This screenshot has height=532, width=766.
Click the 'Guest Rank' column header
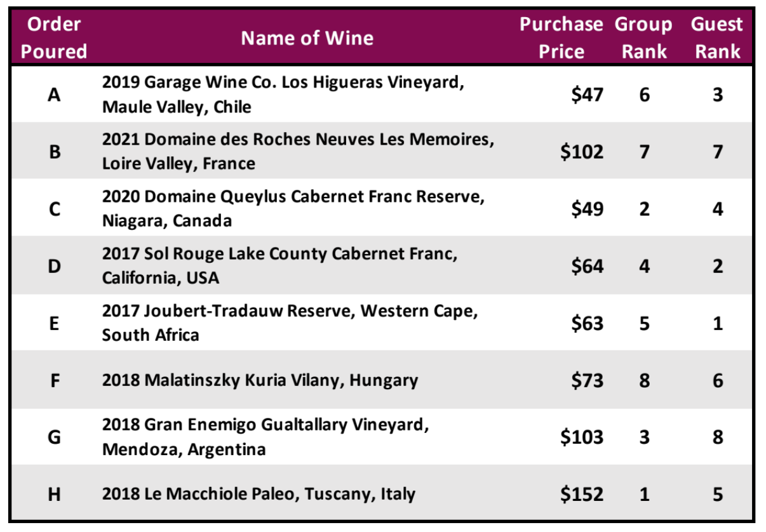[x=717, y=37]
